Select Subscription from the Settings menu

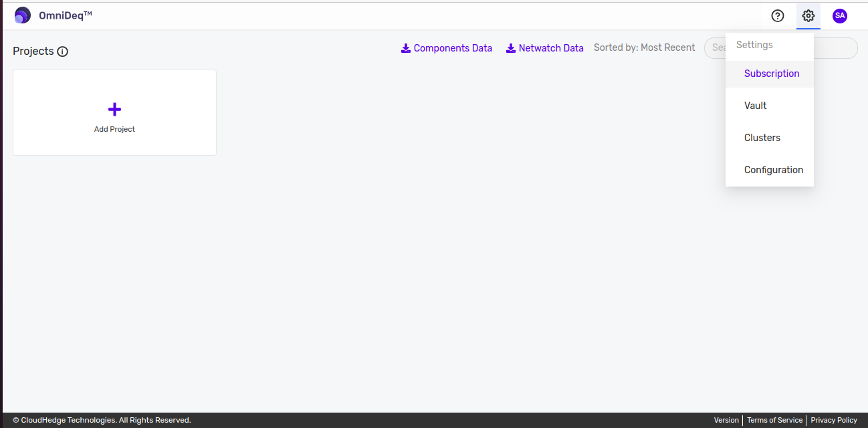coord(770,74)
